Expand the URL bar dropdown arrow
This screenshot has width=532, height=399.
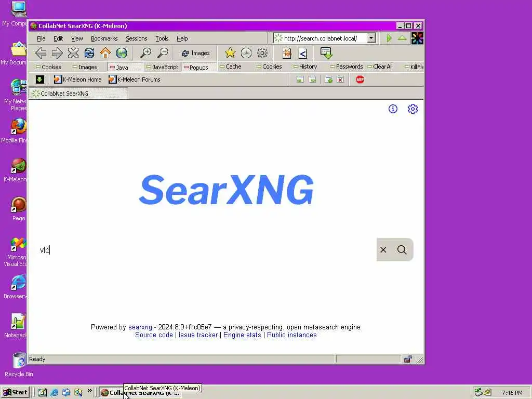pos(371,38)
